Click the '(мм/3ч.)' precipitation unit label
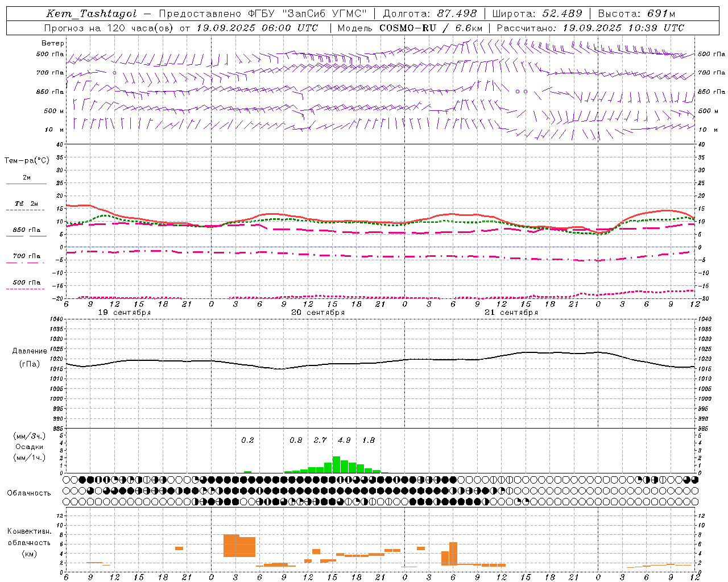The image size is (728, 582). tap(29, 436)
